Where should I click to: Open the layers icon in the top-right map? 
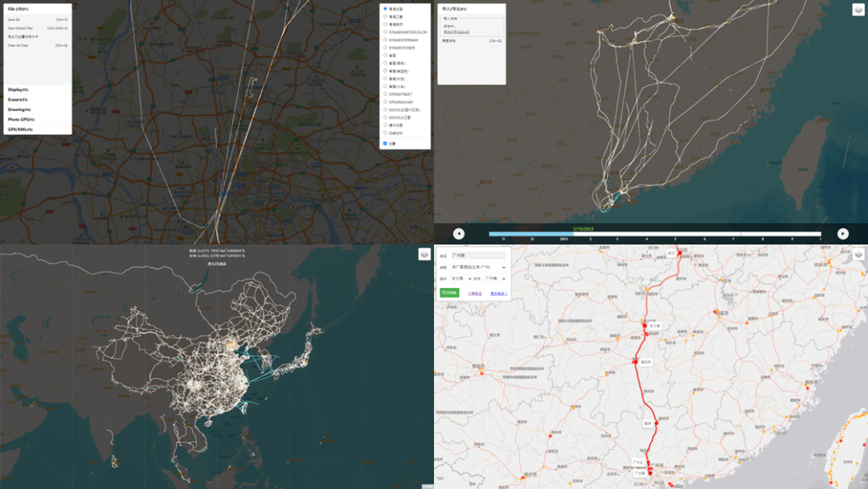pyautogui.click(x=858, y=10)
